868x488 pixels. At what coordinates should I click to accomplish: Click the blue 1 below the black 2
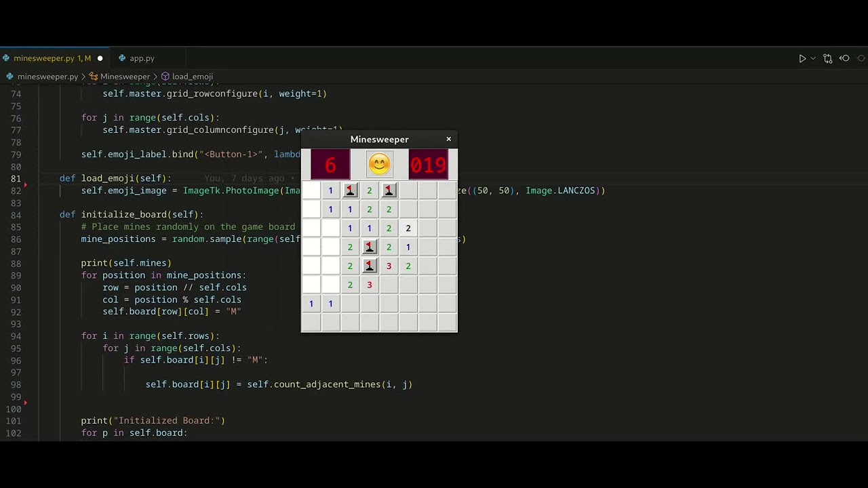[x=408, y=247]
